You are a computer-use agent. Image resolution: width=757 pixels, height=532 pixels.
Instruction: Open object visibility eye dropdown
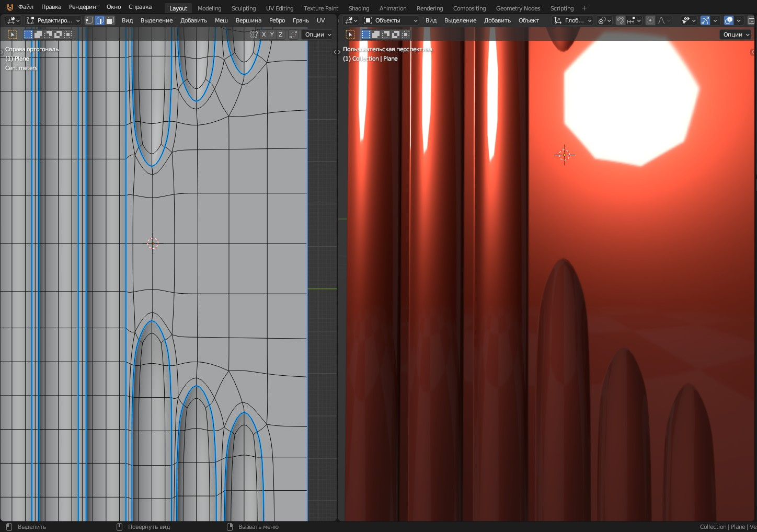689,20
